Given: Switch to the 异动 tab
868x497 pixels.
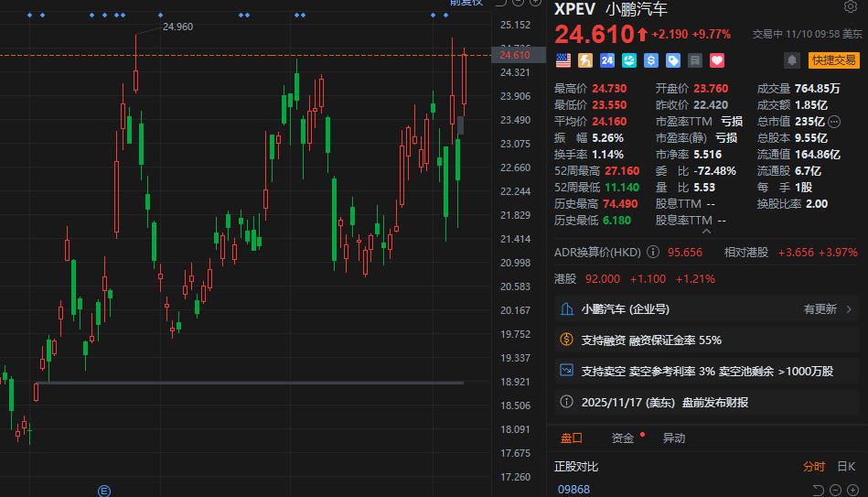Looking at the screenshot, I should [x=673, y=438].
